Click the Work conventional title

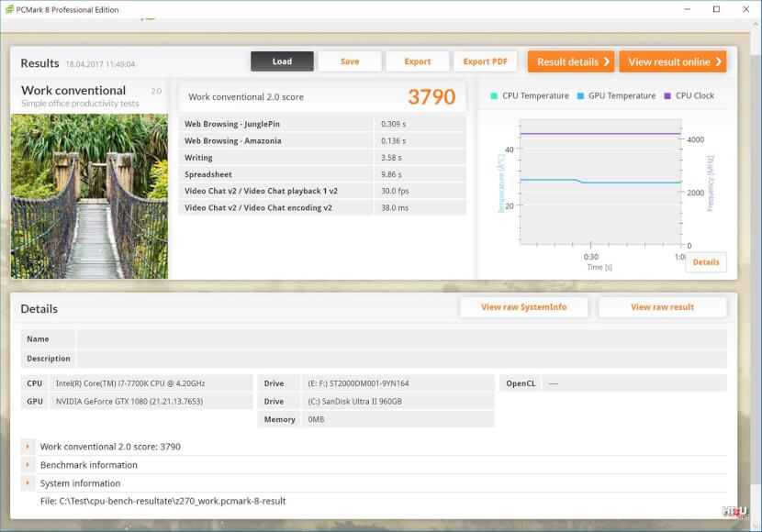(73, 90)
